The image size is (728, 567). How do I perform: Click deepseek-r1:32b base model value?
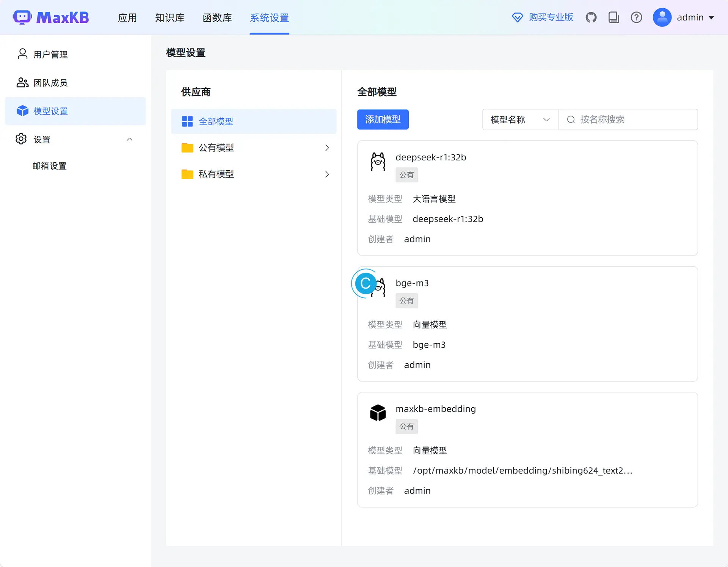[x=448, y=219]
